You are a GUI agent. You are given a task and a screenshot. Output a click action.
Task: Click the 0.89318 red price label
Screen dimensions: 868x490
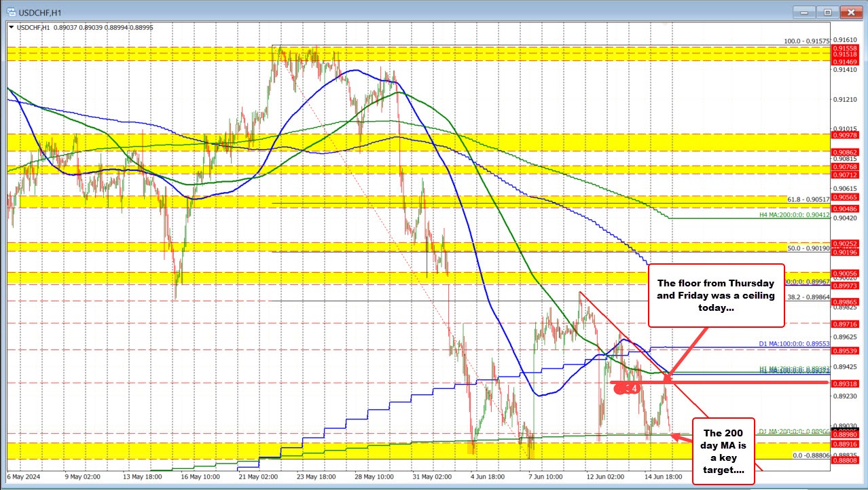point(845,383)
